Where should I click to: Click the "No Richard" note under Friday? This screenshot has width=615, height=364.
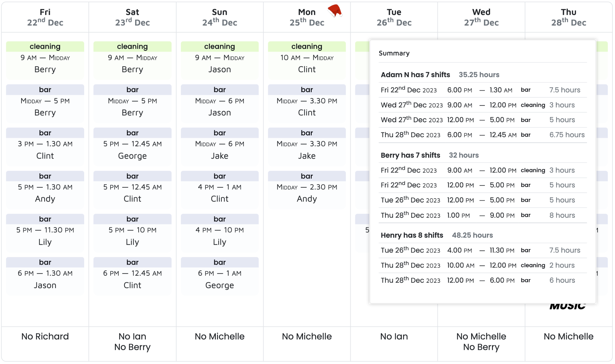click(45, 336)
